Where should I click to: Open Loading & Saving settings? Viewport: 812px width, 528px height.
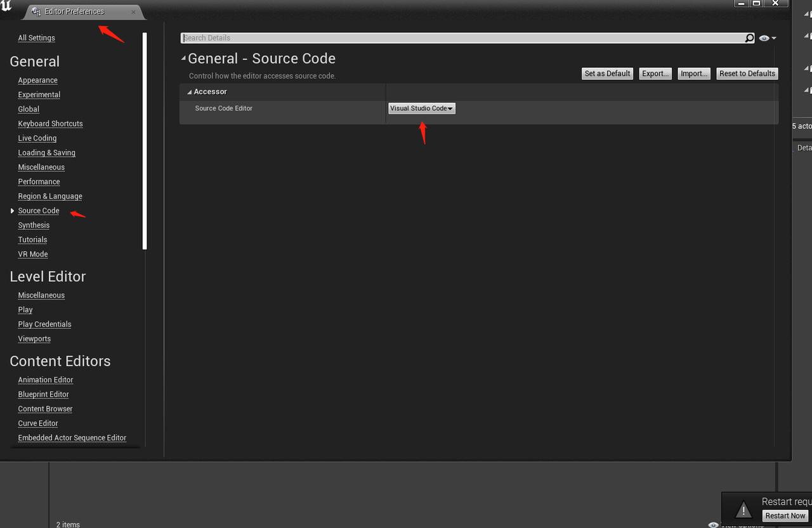tap(46, 153)
